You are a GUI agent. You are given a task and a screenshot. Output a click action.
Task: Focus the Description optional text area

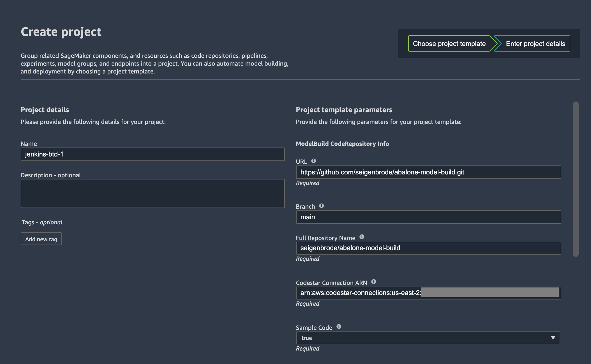click(153, 193)
